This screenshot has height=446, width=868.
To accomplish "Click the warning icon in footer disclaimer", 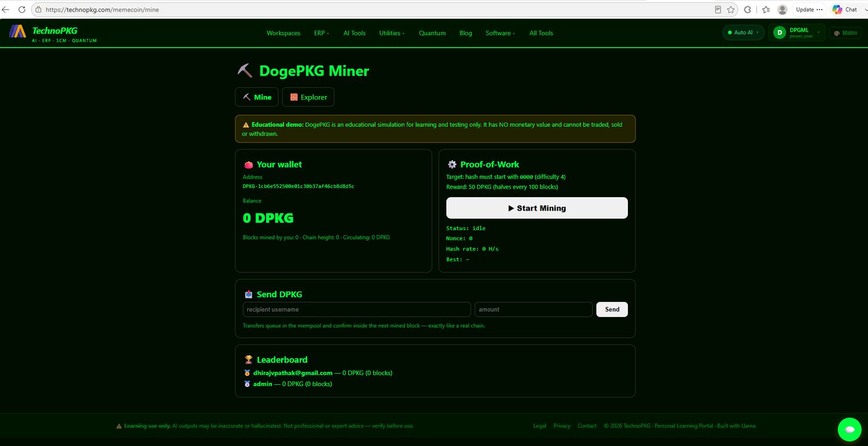I will pos(119,426).
